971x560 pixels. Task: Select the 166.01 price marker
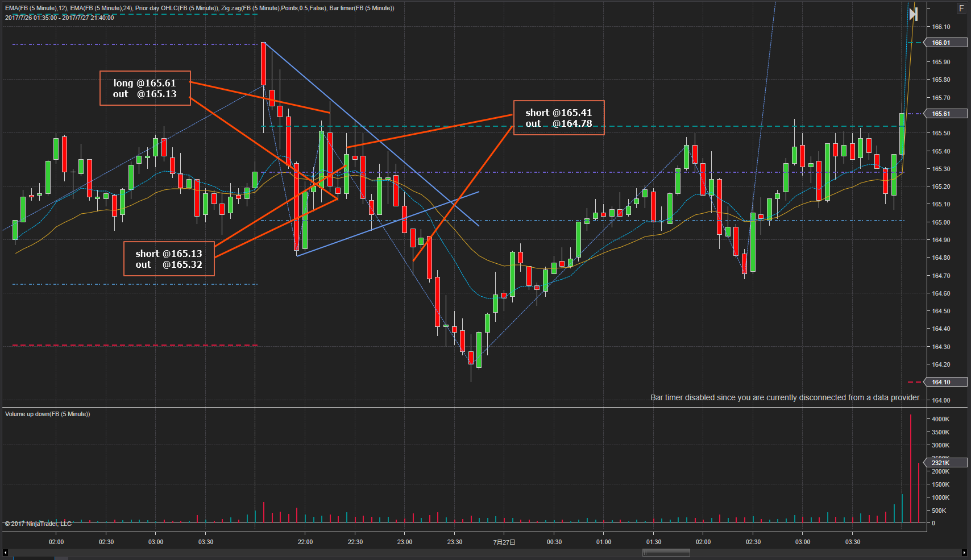pyautogui.click(x=946, y=43)
